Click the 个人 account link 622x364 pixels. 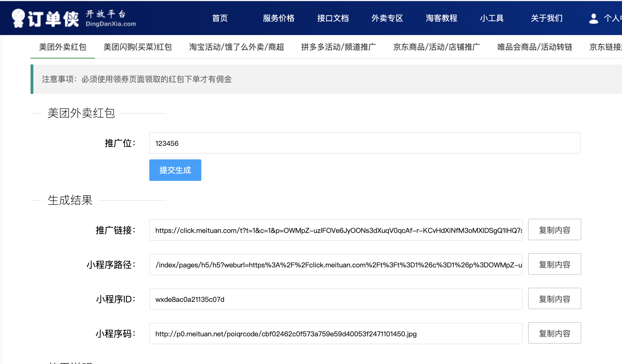click(613, 18)
